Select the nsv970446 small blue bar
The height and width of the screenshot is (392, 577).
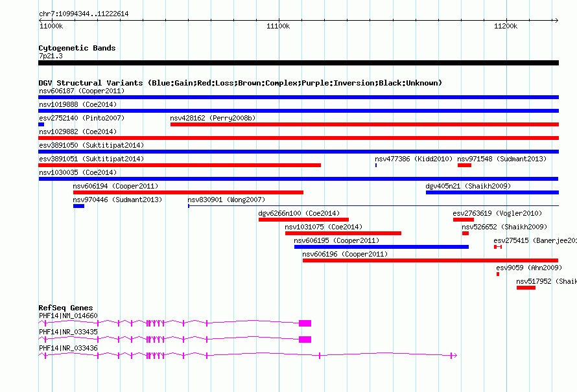tap(78, 206)
